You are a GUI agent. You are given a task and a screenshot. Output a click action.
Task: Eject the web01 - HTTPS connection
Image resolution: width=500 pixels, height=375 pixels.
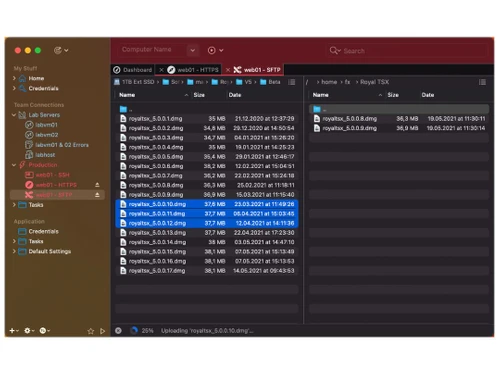pos(97,185)
